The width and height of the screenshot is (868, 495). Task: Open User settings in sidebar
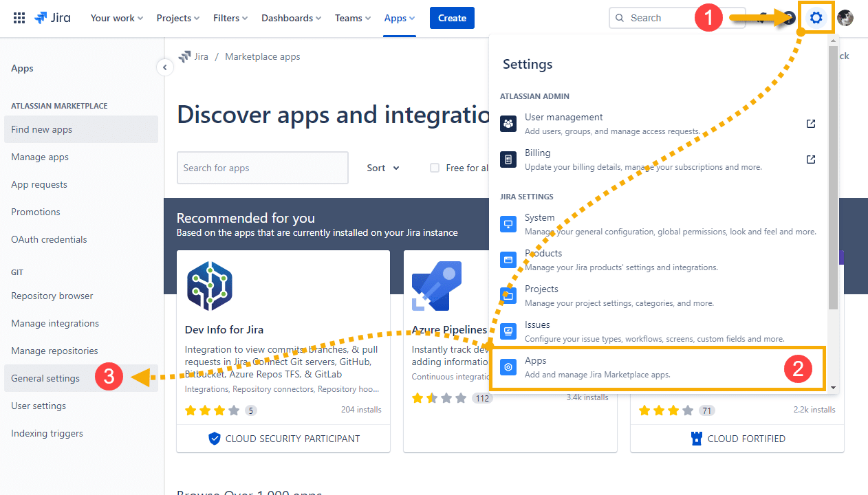81,406
